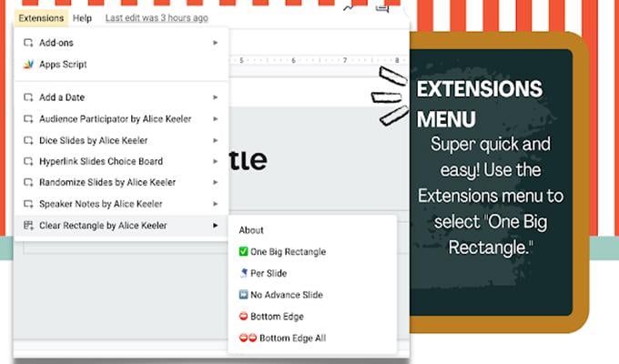Select Clear Rectangle by Alice Keeler

[121, 226]
